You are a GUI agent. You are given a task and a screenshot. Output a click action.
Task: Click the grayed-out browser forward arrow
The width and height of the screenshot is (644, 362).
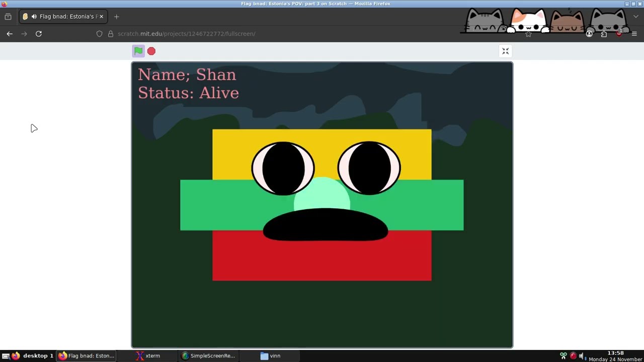pos(24,34)
